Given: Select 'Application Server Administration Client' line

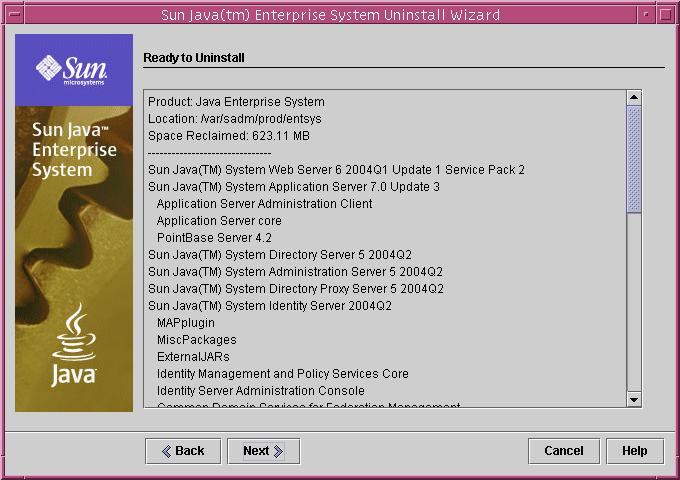Looking at the screenshot, I should pyautogui.click(x=265, y=204).
